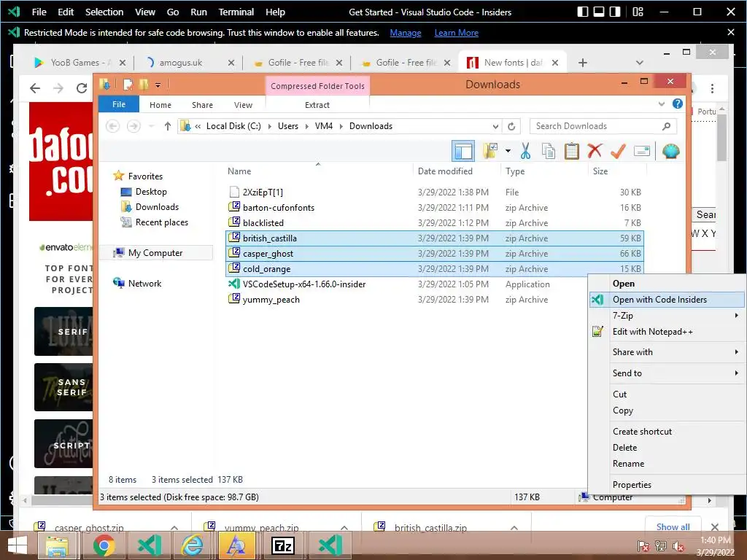Open the Terminal menu in VS Code
This screenshot has width=747, height=560.
tap(236, 12)
